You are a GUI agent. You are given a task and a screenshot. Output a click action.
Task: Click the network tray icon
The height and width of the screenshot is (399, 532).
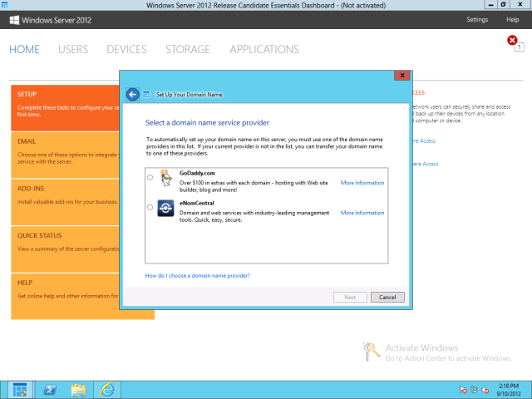click(474, 390)
